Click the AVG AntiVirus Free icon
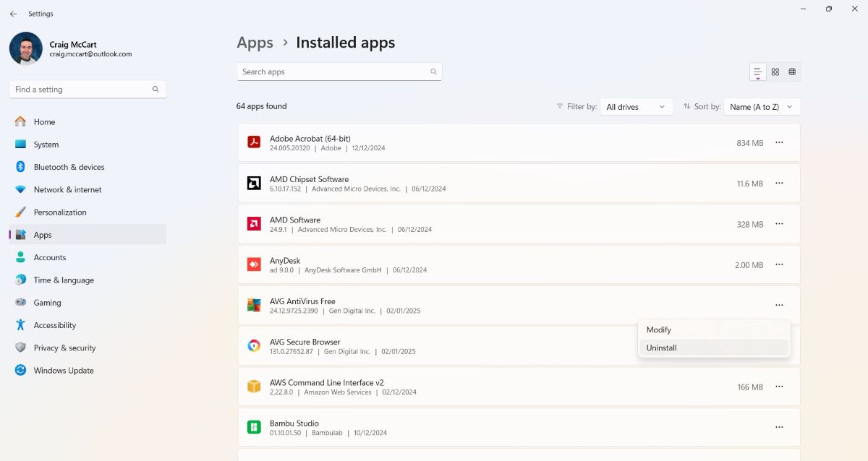Screen dimensions: 868x461 pos(254,305)
